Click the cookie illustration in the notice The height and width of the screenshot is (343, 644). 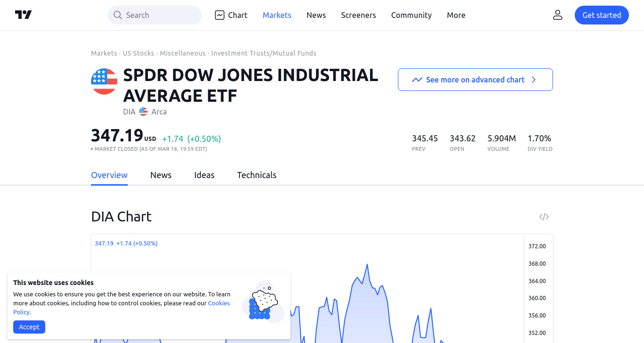(263, 302)
